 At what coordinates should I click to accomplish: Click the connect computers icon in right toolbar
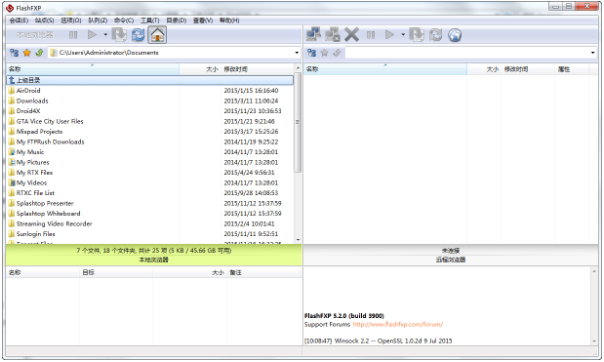(x=314, y=35)
